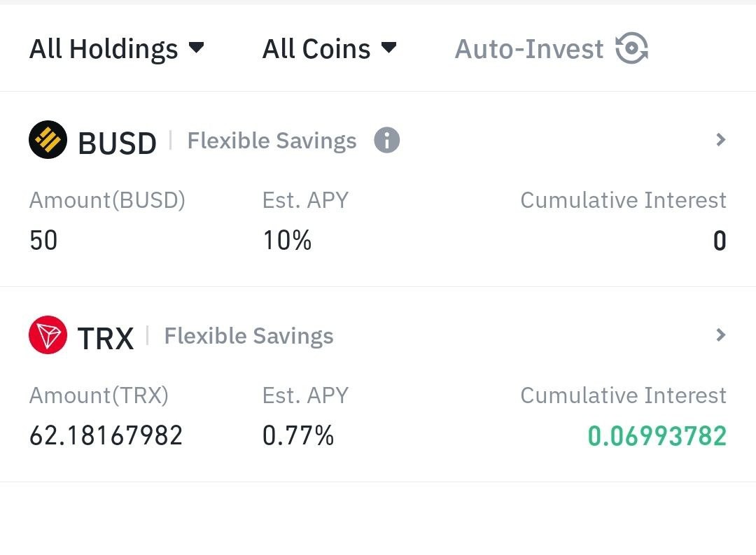Select the TRX Flexible Savings label
756x555 pixels.
tap(248, 336)
